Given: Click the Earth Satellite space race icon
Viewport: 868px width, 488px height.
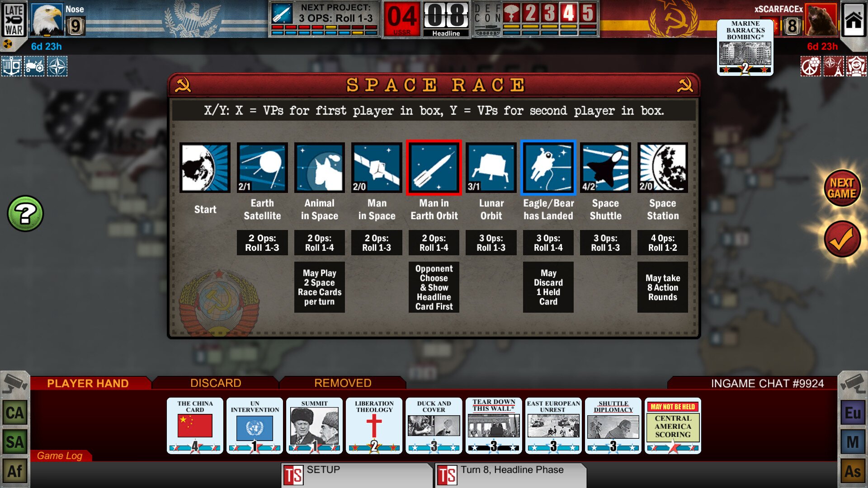Looking at the screenshot, I should (263, 169).
